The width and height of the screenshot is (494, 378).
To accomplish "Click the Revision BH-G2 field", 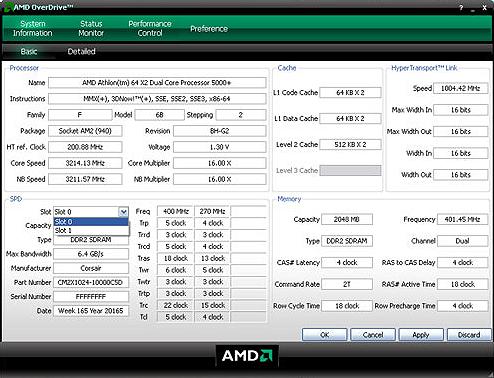I will point(220,131).
